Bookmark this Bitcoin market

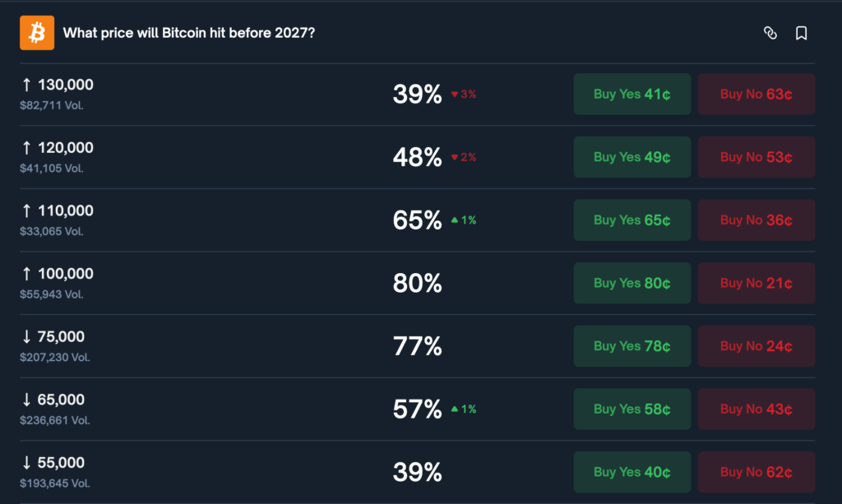801,33
